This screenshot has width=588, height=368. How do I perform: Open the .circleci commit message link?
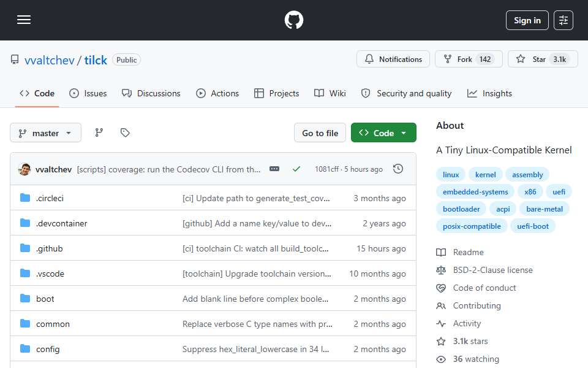tap(256, 198)
